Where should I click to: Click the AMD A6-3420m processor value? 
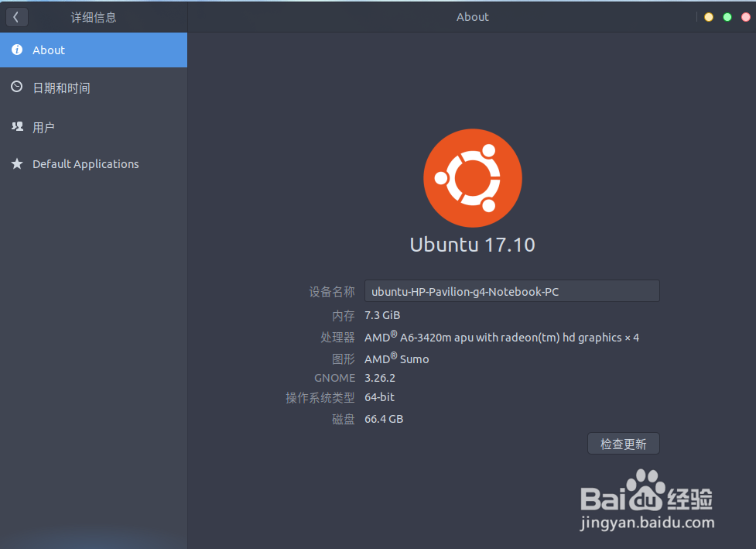(502, 337)
